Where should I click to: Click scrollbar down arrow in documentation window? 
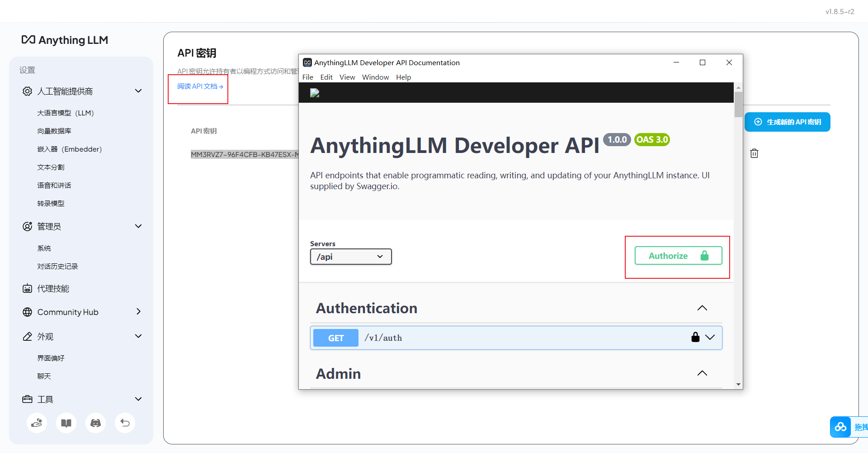[738, 385]
